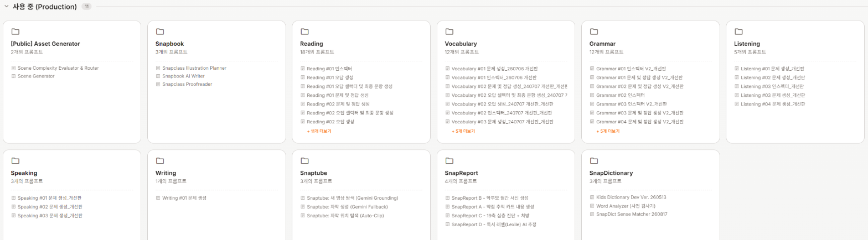This screenshot has width=868, height=240.
Task: Click document icon beside Snapbook AI Writer
Action: point(158,76)
